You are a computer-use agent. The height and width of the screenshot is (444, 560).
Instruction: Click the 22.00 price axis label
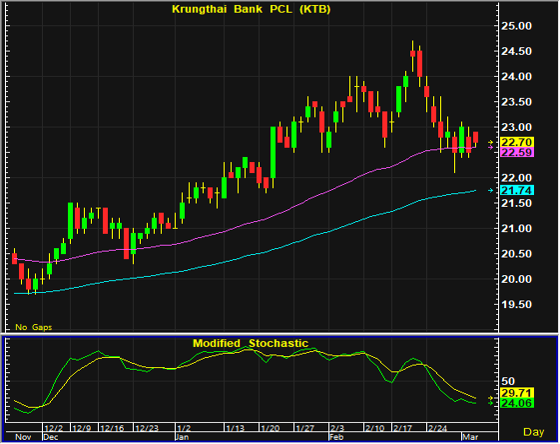coord(516,178)
